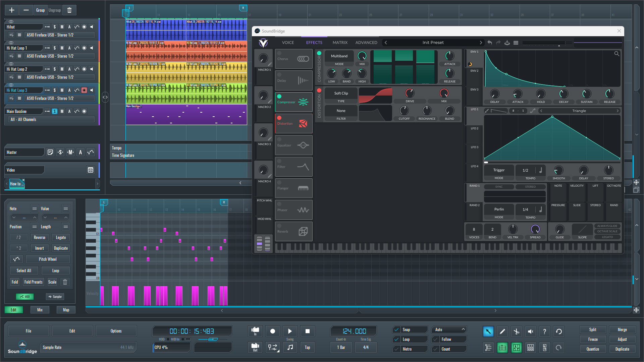Click the tempo 124.000 display field
644x362 pixels.
pyautogui.click(x=354, y=331)
